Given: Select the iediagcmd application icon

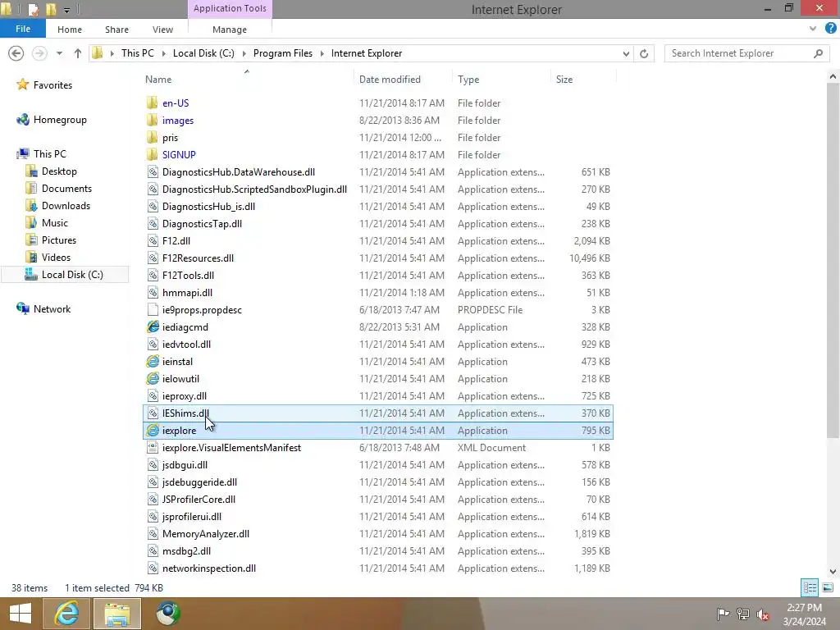Looking at the screenshot, I should tap(153, 326).
